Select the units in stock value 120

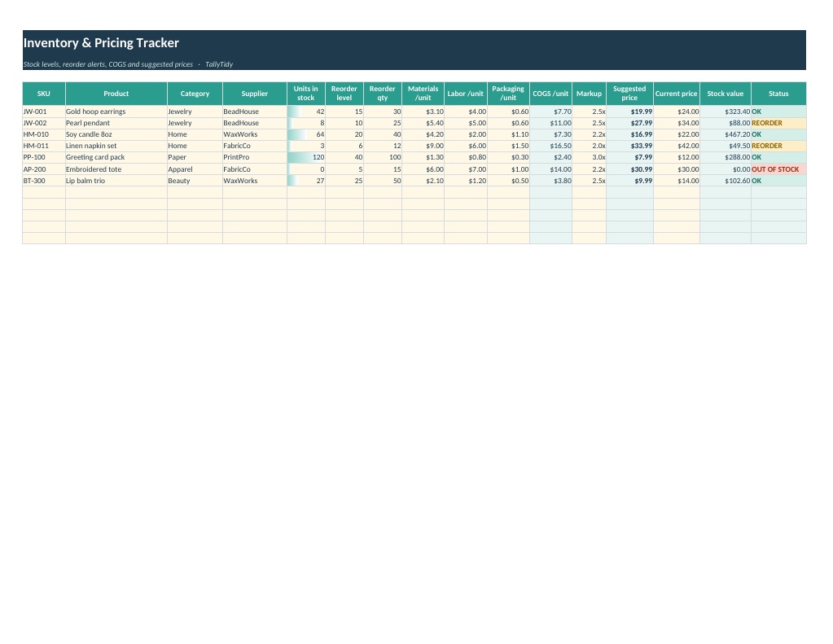306,157
